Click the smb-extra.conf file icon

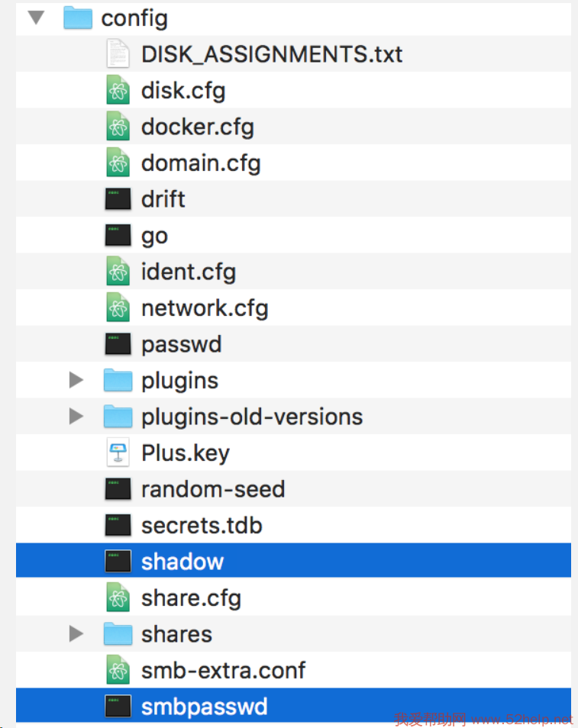click(117, 670)
